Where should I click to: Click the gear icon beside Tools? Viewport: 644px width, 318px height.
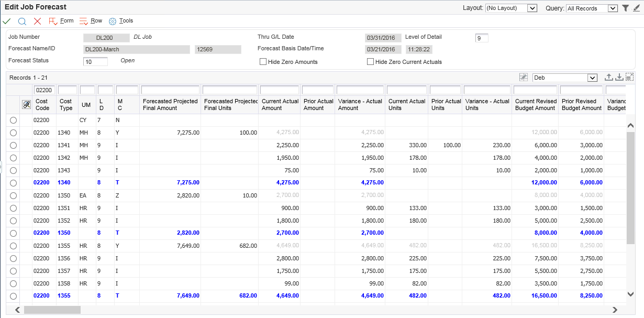(113, 21)
